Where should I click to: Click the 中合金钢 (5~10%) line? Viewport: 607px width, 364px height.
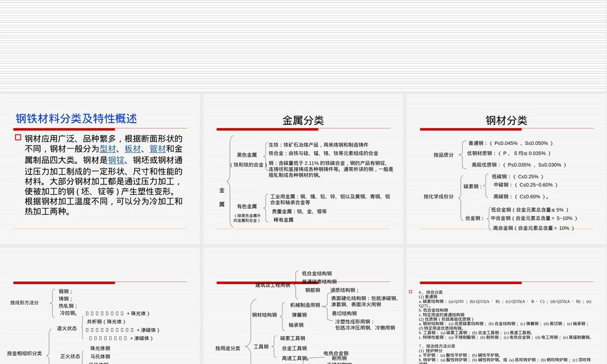point(534,218)
